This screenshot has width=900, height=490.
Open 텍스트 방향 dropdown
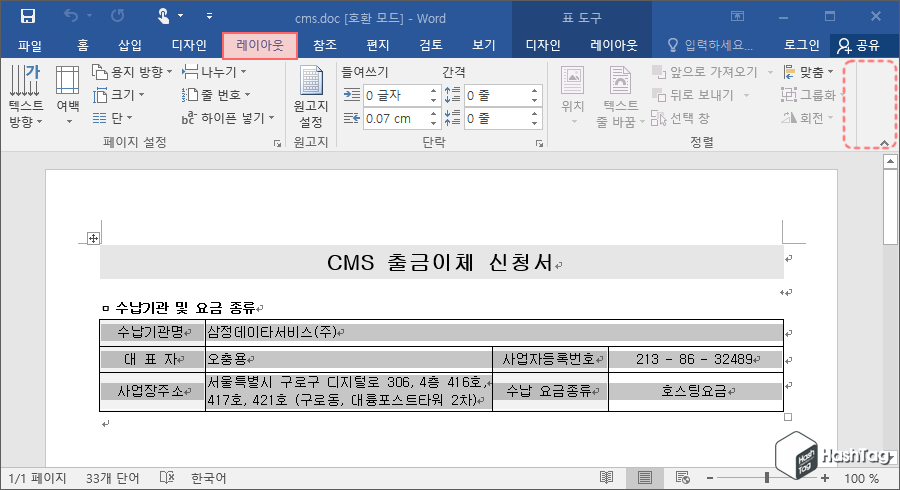click(25, 96)
